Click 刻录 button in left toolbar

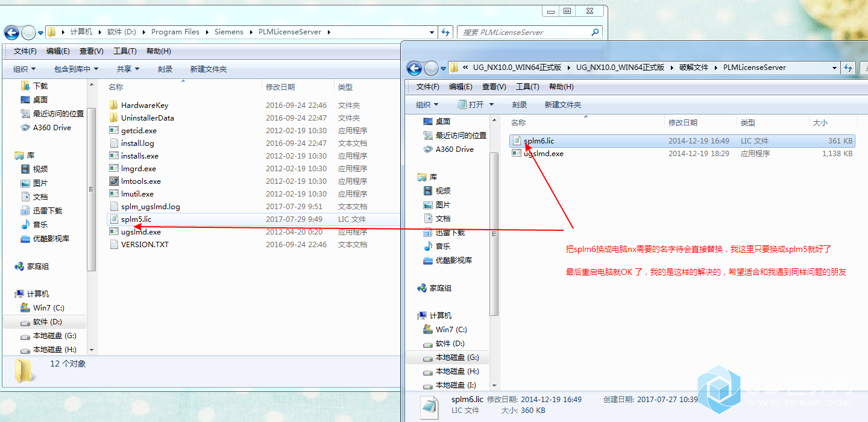[x=165, y=69]
